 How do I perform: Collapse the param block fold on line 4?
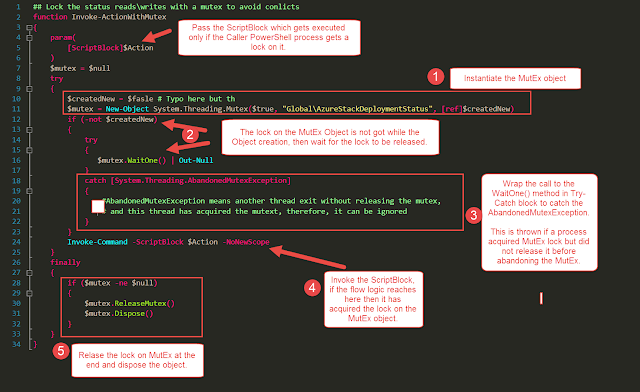coord(29,38)
